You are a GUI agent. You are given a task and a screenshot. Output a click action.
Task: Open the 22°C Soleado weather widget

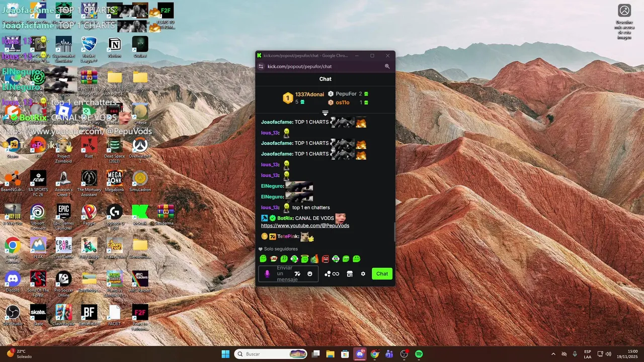19,354
